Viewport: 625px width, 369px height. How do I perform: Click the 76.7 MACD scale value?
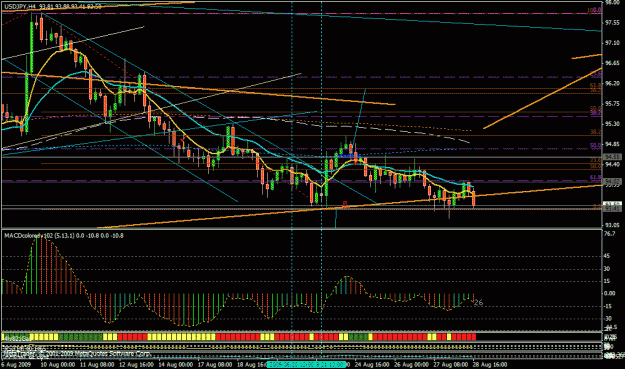610,234
